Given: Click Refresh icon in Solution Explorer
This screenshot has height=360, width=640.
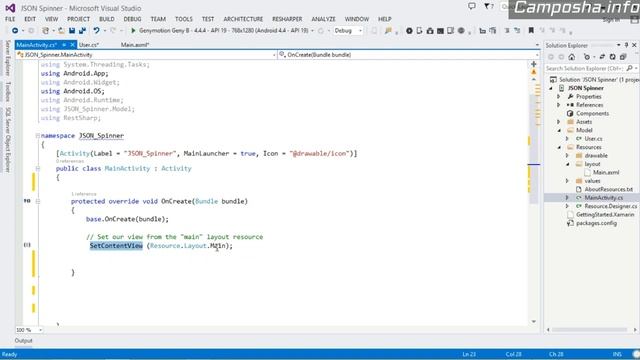Looking at the screenshot, I should click(x=612, y=57).
